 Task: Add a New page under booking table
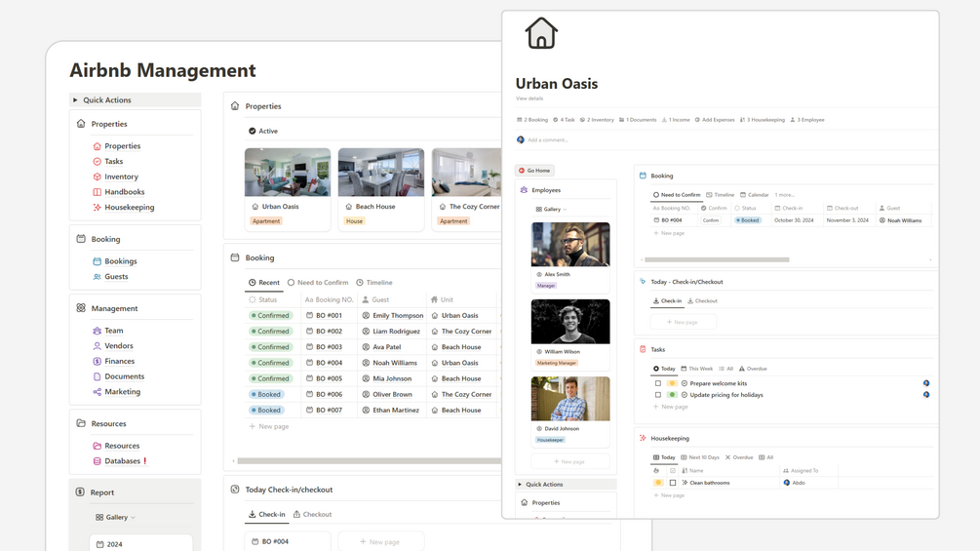click(x=269, y=427)
